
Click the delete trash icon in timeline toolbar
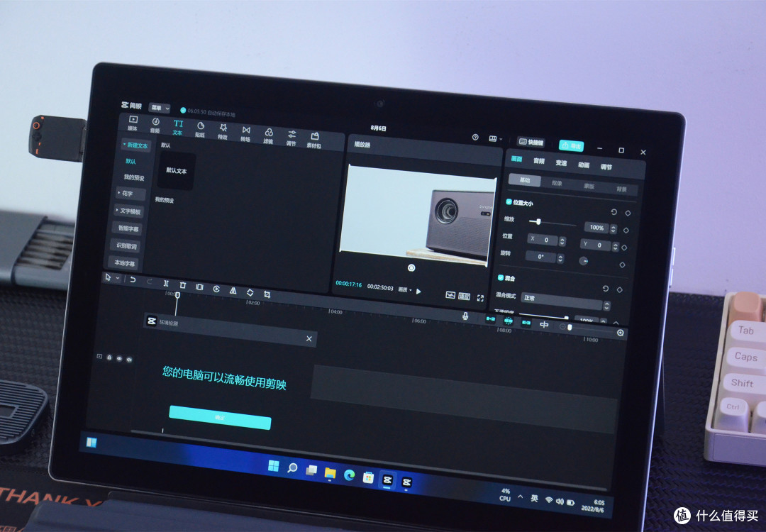[183, 285]
